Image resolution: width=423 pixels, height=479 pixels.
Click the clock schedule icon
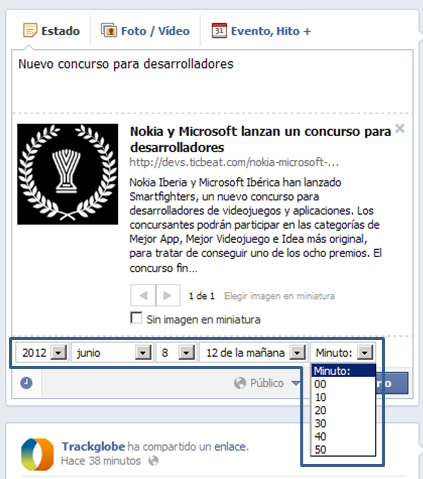pyautogui.click(x=26, y=383)
